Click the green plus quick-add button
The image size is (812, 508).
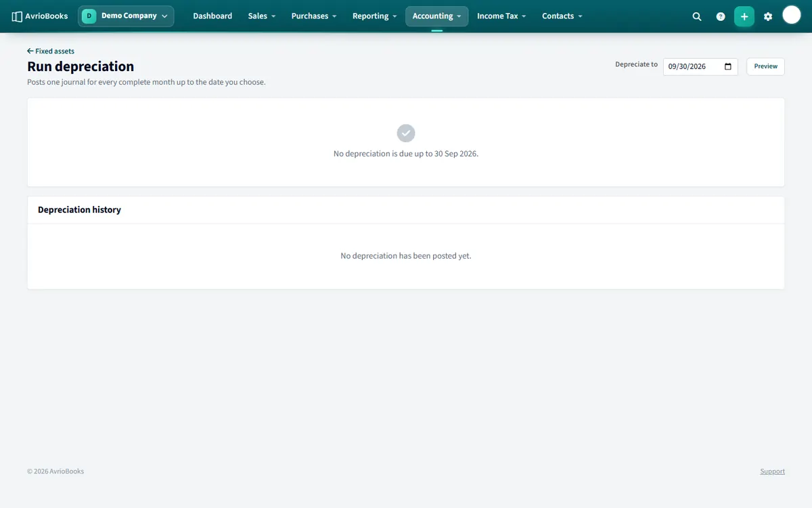click(744, 16)
